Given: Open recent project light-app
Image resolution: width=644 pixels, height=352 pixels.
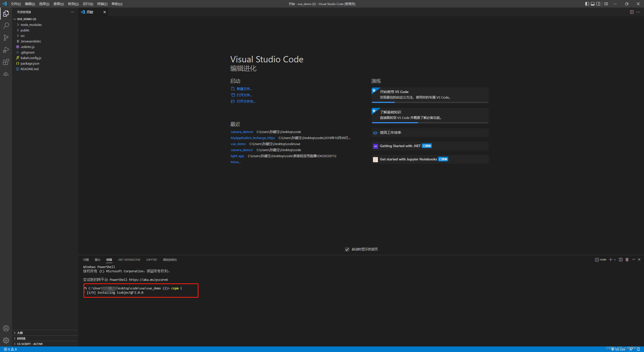Looking at the screenshot, I should [237, 156].
